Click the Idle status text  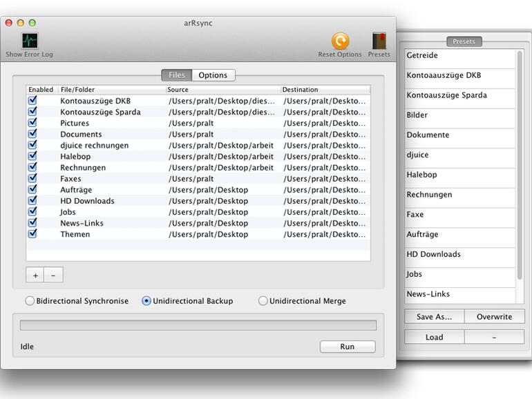27,347
